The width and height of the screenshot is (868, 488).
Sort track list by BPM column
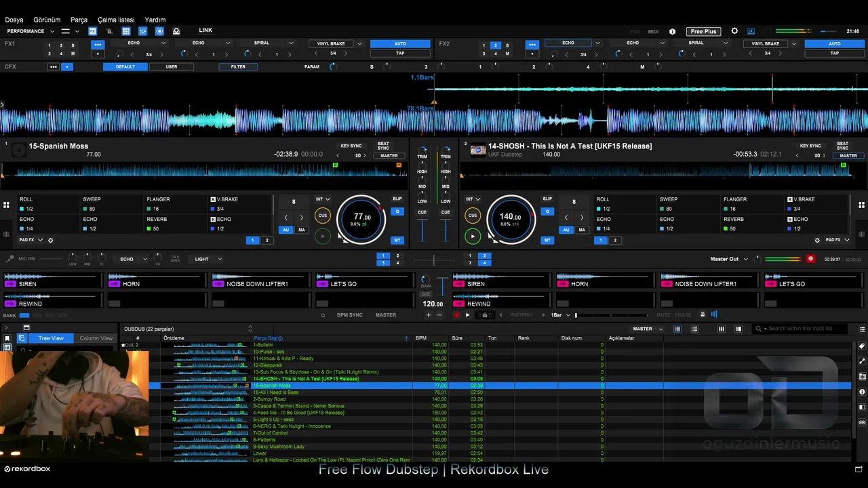pos(421,338)
